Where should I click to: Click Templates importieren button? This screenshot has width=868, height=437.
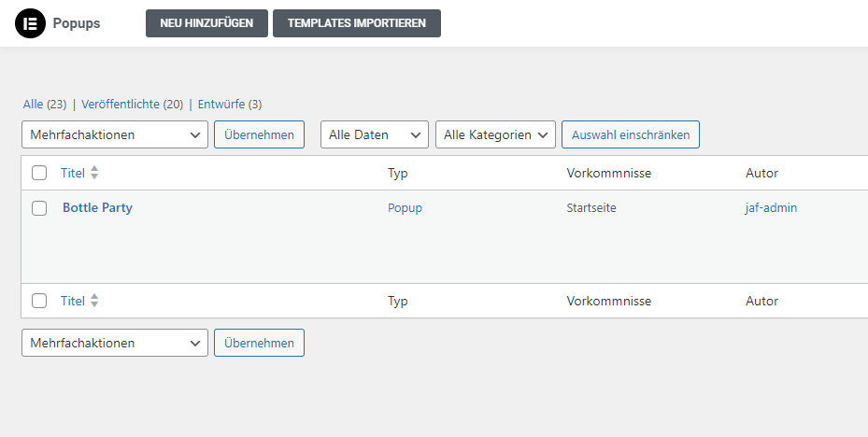(x=356, y=23)
